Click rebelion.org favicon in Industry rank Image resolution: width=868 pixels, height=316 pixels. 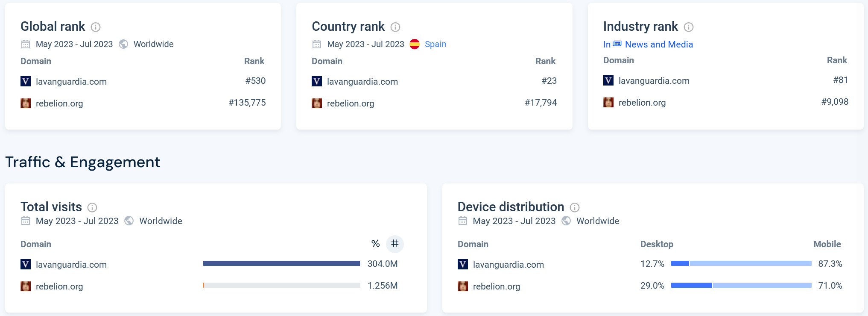point(608,102)
